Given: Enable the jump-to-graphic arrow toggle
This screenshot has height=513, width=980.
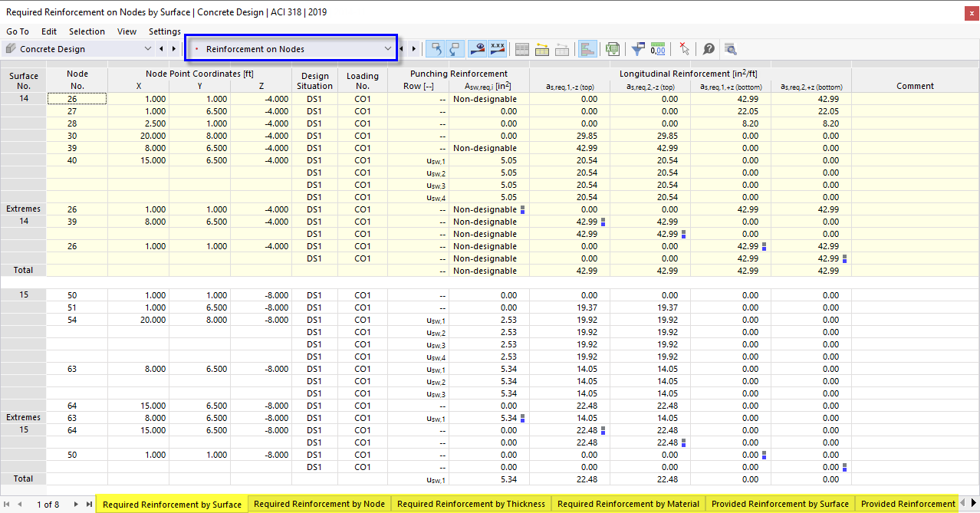Looking at the screenshot, I should point(436,48).
